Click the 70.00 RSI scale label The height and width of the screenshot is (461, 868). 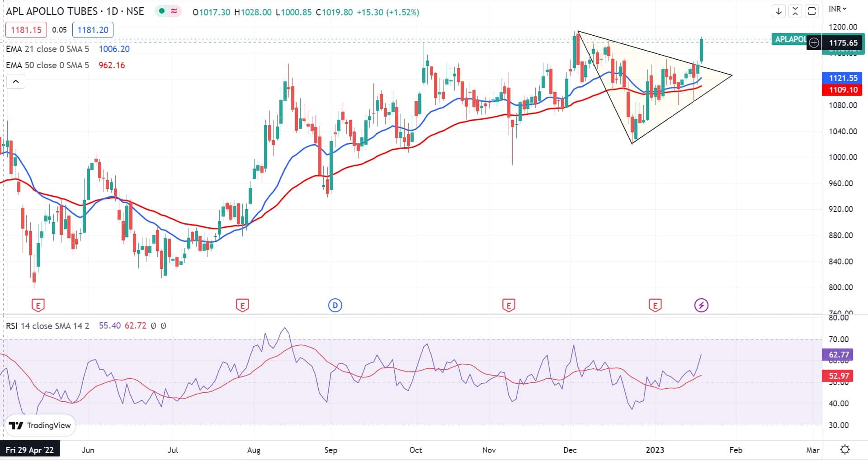pyautogui.click(x=839, y=339)
